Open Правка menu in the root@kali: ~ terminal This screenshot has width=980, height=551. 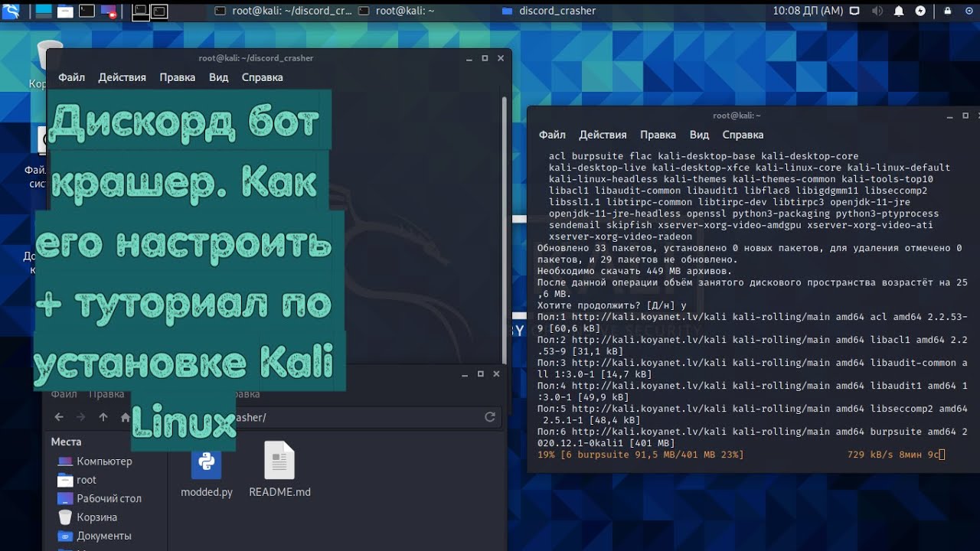pyautogui.click(x=658, y=135)
